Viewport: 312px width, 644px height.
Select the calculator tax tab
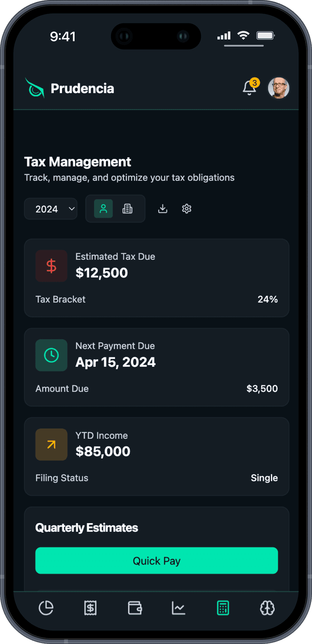(223, 608)
